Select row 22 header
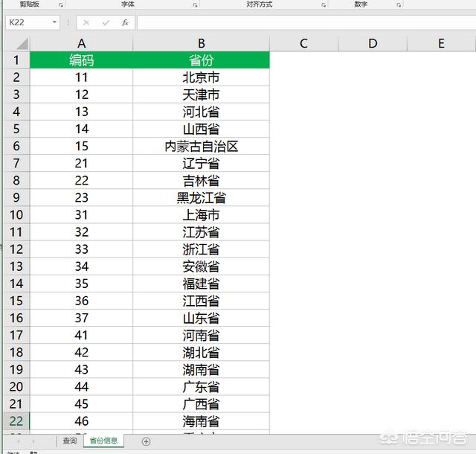The width and height of the screenshot is (476, 454). point(16,421)
